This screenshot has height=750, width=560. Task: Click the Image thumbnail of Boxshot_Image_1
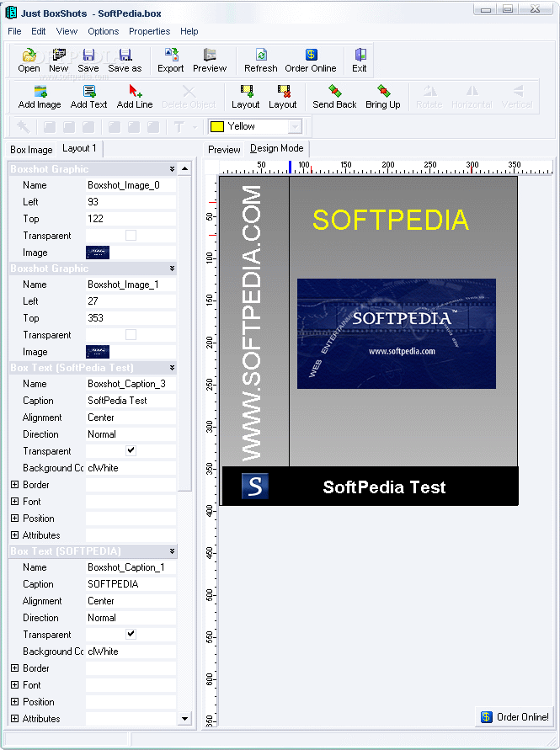pyautogui.click(x=98, y=352)
